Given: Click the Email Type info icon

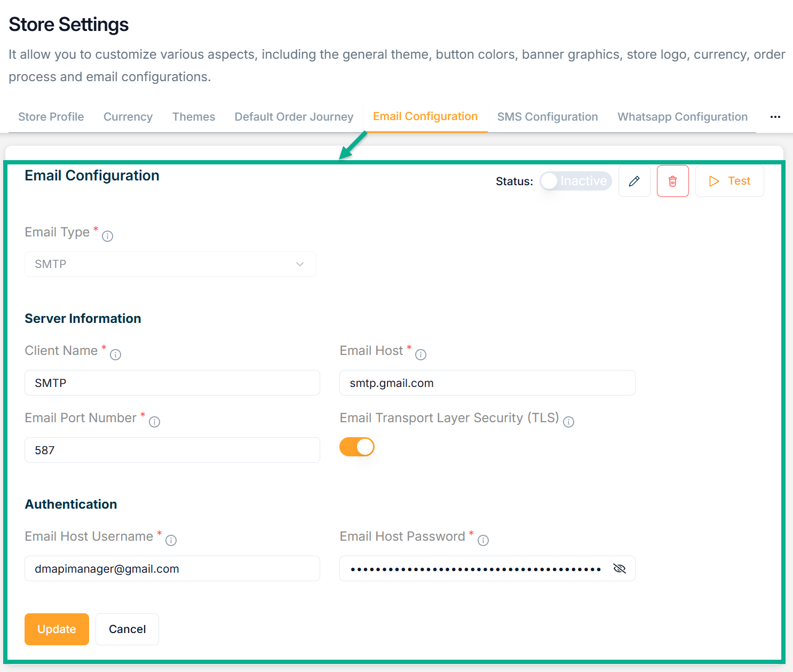Looking at the screenshot, I should (x=107, y=236).
